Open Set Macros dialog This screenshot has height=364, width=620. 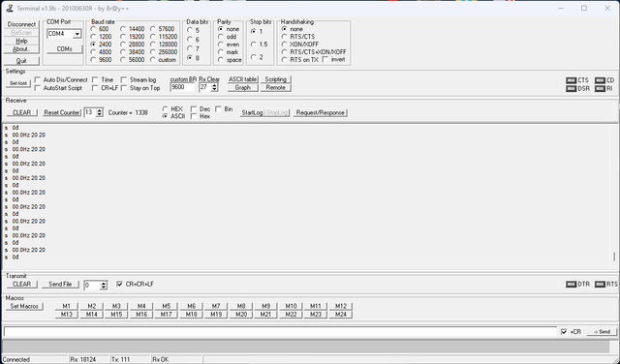[x=24, y=306]
